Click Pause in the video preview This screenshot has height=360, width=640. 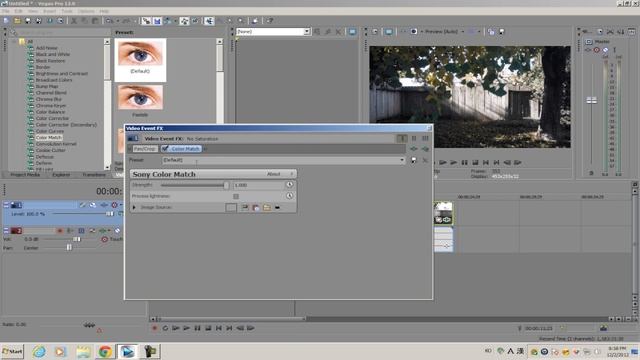coord(464,162)
